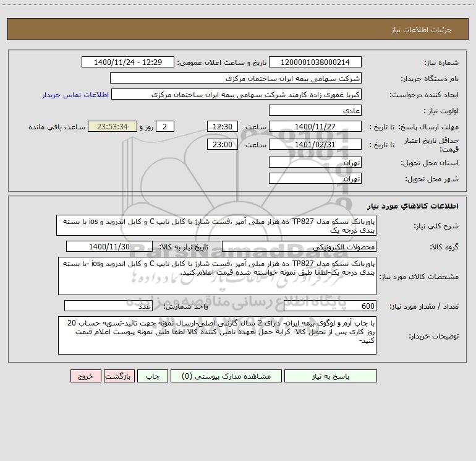Click the ساعت باقی مانده text
Viewport: 476px width, 461px height.
[x=57, y=127]
